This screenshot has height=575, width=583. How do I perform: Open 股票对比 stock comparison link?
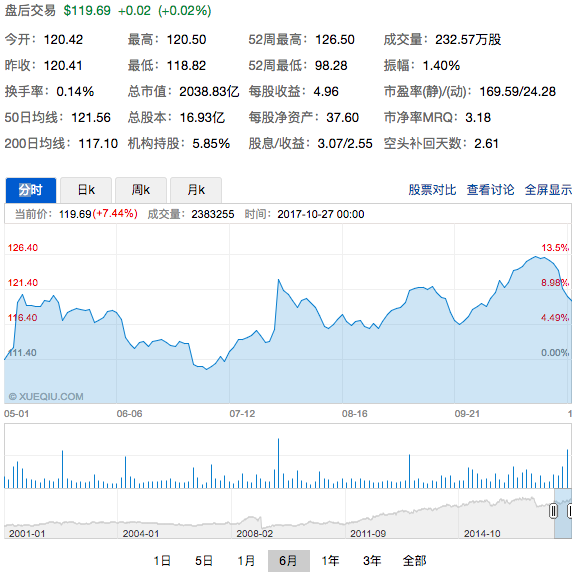432,190
